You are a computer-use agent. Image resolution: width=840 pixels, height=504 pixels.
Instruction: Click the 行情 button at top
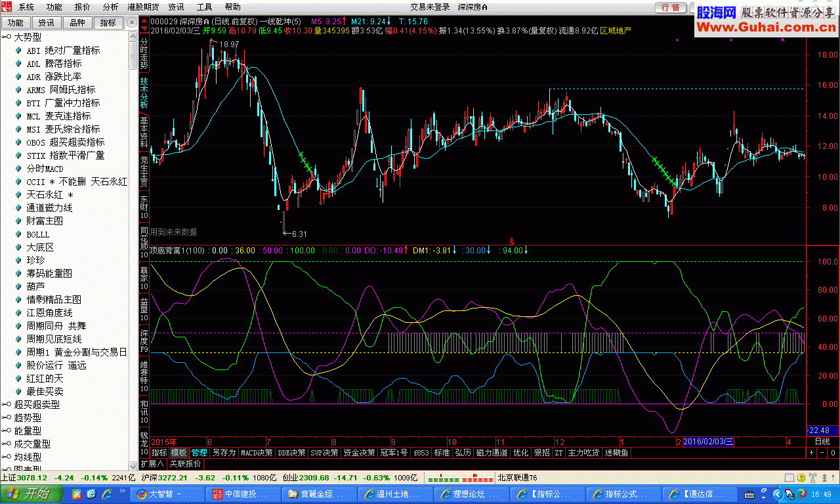click(671, 7)
